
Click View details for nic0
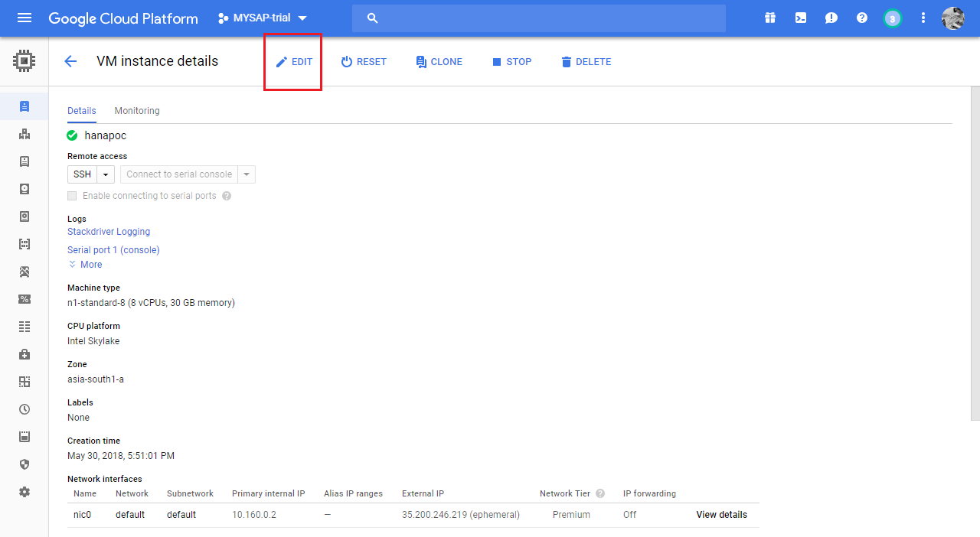pyautogui.click(x=721, y=515)
